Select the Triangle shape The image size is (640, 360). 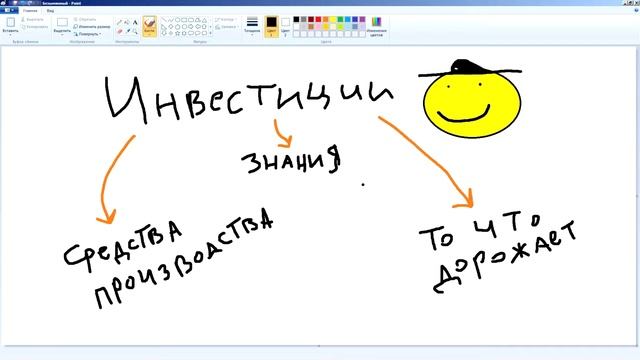(x=204, y=20)
